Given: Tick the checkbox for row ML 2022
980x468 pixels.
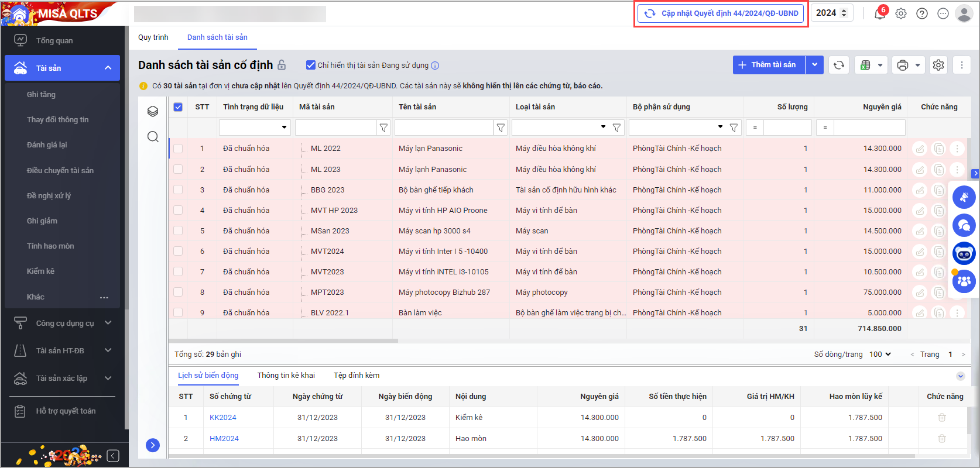Looking at the screenshot, I should click(178, 149).
